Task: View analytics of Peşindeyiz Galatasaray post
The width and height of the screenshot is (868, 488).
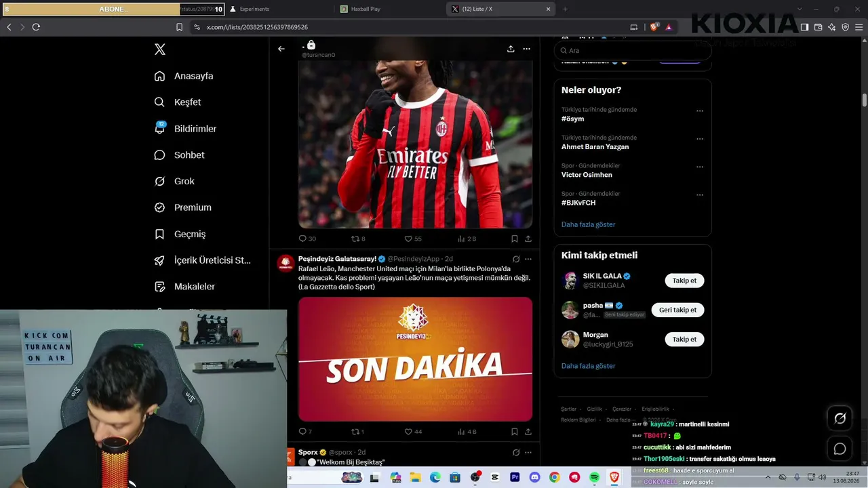Action: click(467, 432)
